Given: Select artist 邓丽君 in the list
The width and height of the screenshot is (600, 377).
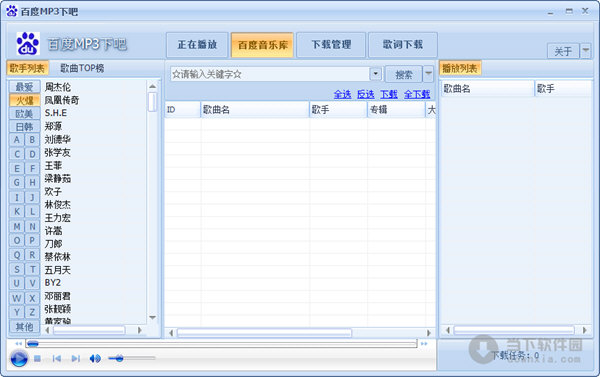Looking at the screenshot, I should click(58, 296).
